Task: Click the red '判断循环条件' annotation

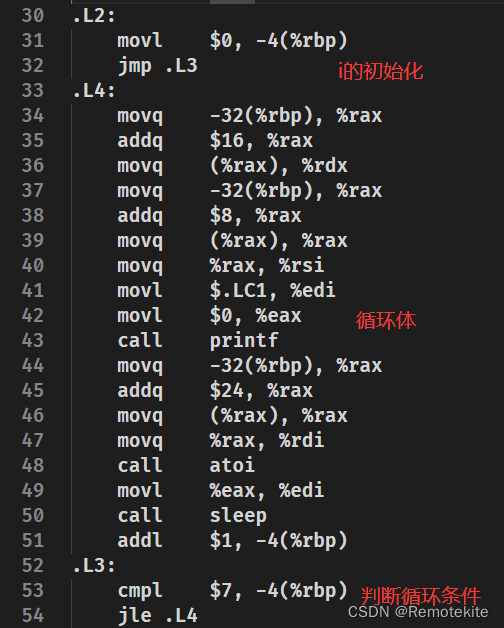Action: (421, 596)
